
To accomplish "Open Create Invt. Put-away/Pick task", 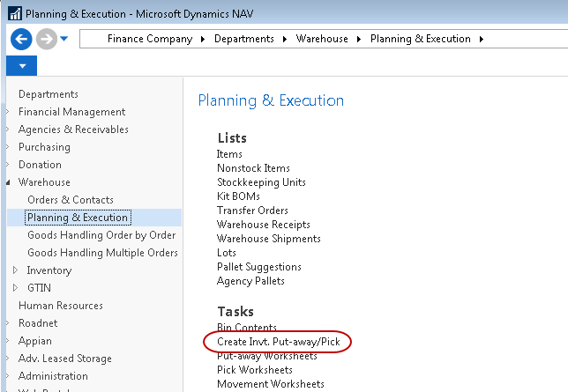I will tap(278, 342).
